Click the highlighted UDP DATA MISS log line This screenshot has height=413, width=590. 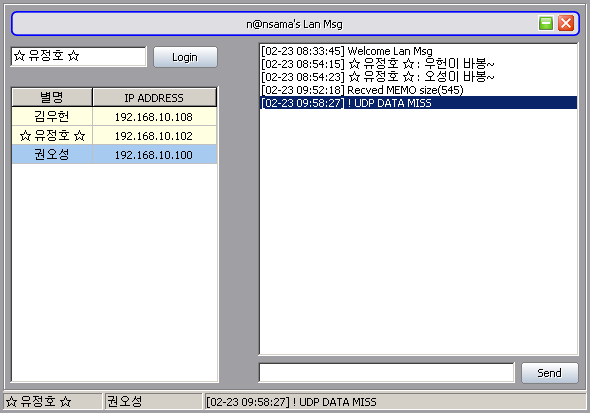[419, 103]
